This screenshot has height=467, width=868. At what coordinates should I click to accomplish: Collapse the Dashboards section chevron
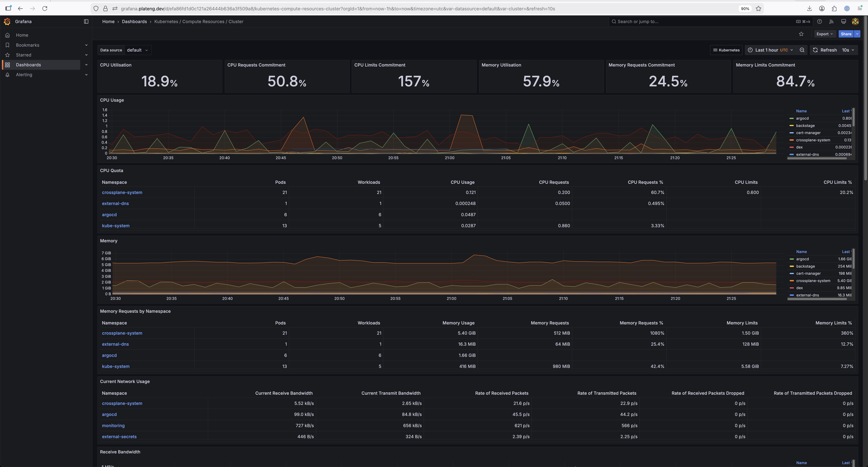86,64
